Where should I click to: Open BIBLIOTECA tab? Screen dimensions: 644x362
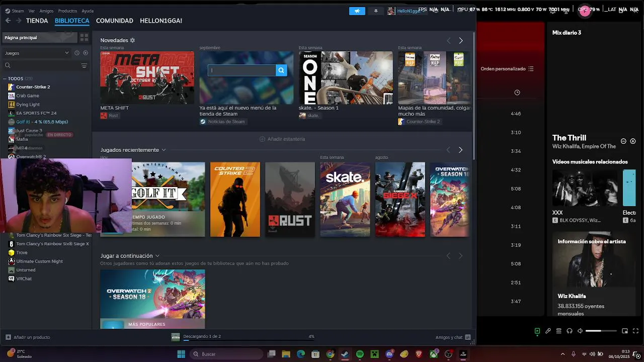point(72,21)
